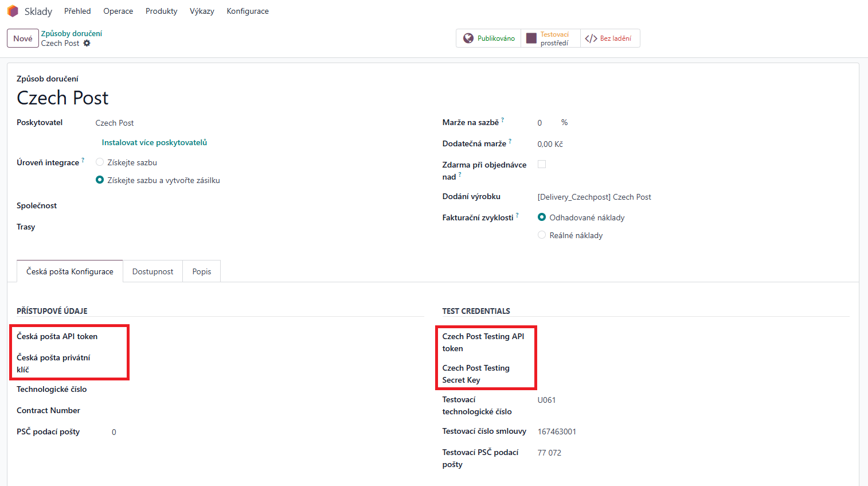868x486 pixels.
Task: Toggle the Testovací prostředí square icon
Action: point(531,38)
